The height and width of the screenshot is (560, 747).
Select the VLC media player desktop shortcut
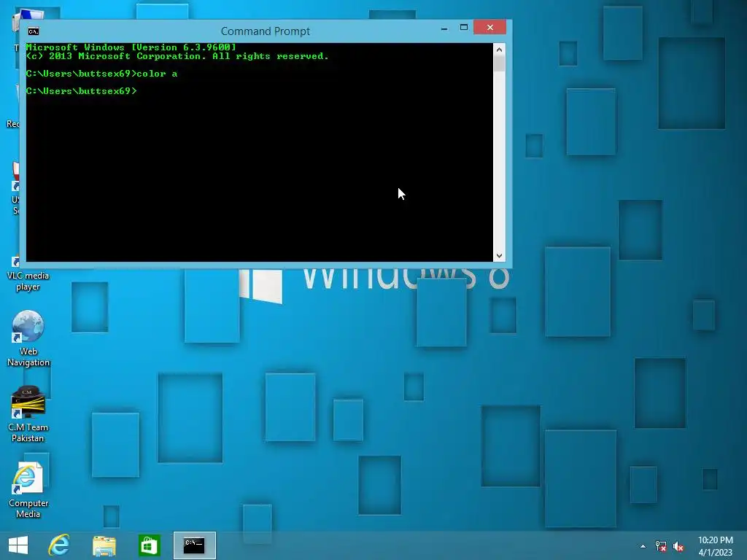coord(28,274)
